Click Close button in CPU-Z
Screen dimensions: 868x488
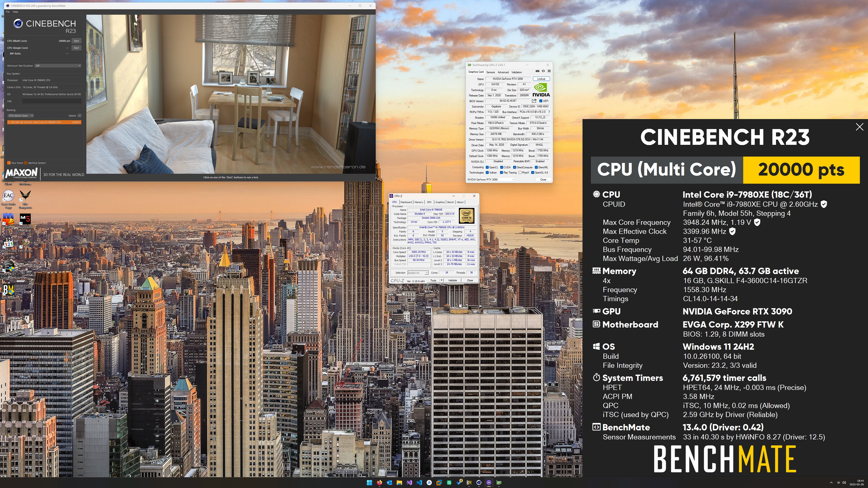(470, 281)
